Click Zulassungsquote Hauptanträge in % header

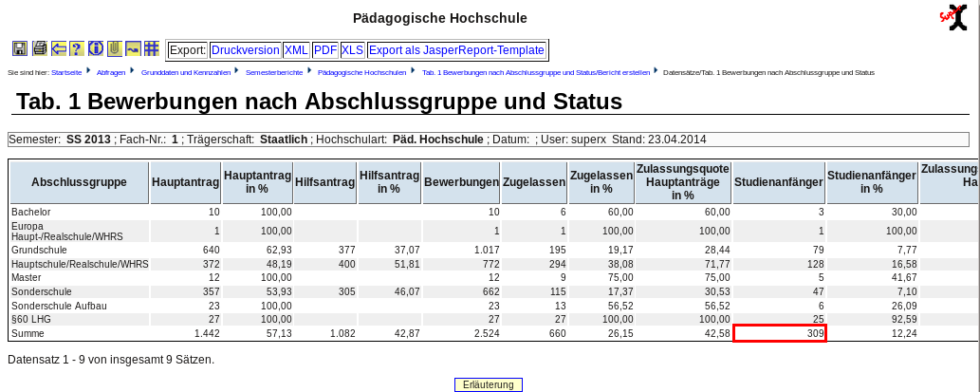coord(683,182)
